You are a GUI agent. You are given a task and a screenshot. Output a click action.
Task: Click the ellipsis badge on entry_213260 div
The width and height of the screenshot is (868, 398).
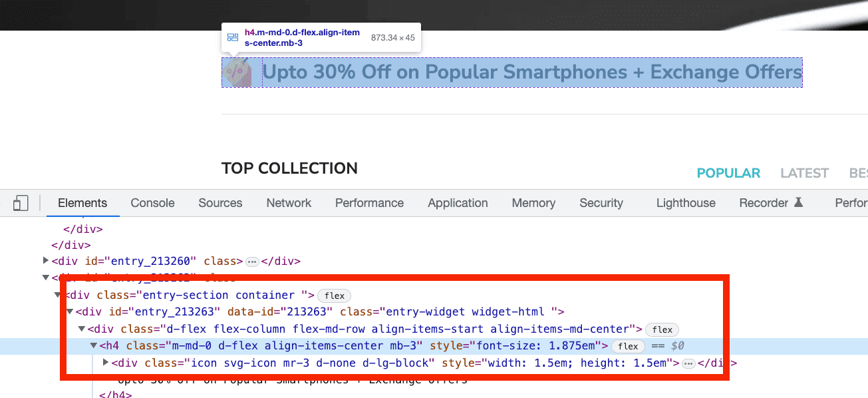tap(252, 262)
